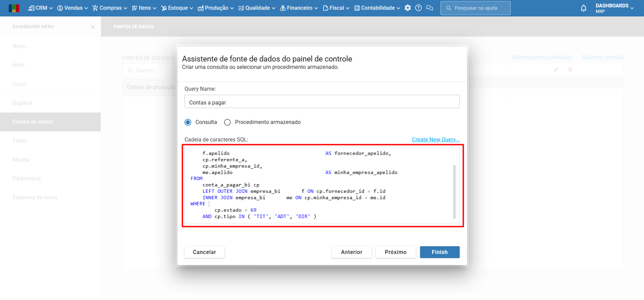Open the chat messages icon
Image resolution: width=644 pixels, height=300 pixels.
tap(430, 8)
